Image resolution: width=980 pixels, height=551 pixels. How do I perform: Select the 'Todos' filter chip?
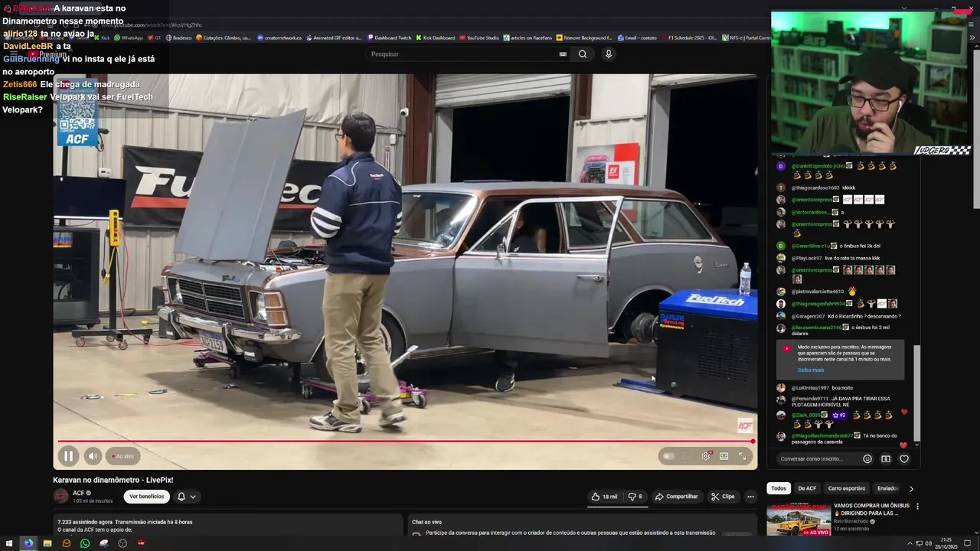point(779,488)
